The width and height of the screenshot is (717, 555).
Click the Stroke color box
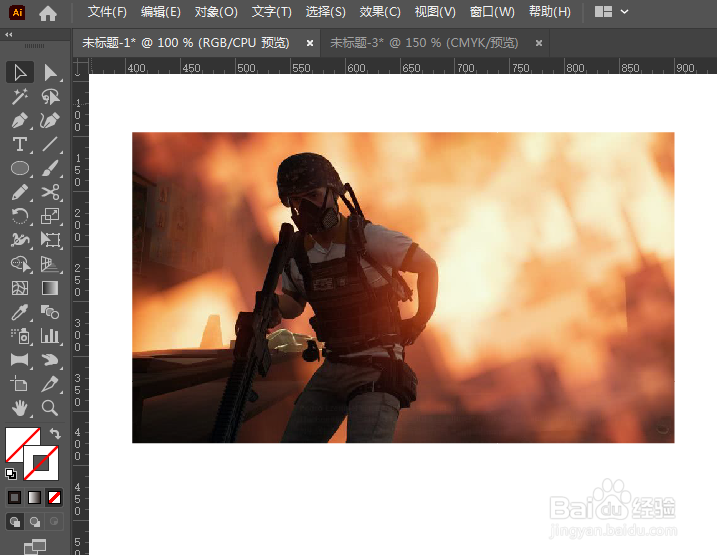(41, 463)
